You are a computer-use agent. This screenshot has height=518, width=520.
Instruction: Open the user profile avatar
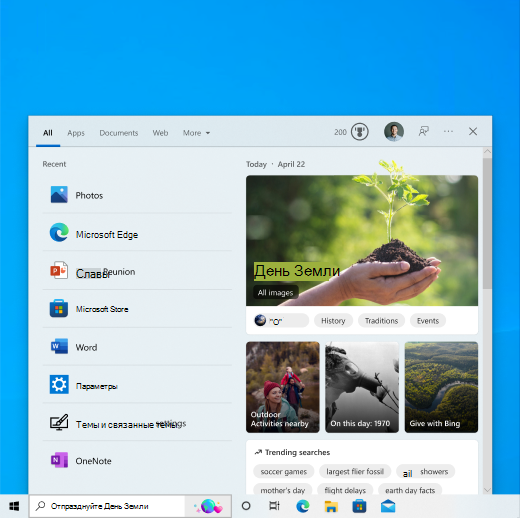(394, 132)
